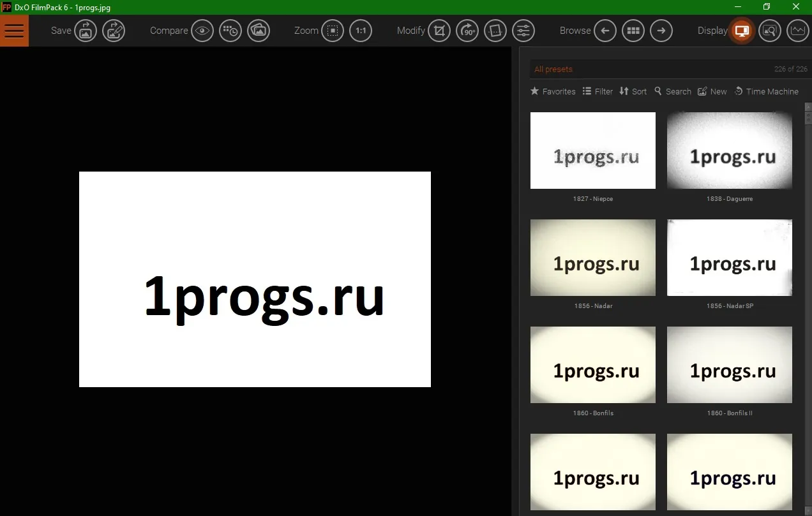Go to the previous image arrow

(605, 31)
